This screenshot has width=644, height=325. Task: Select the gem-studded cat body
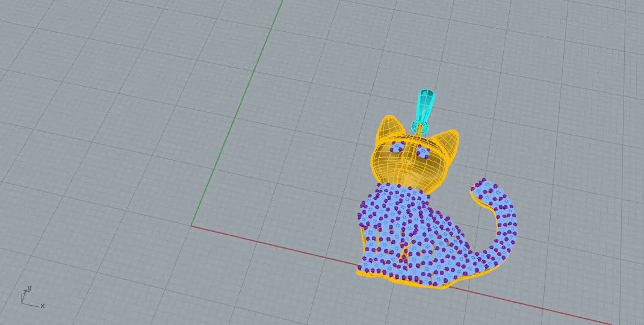[413, 237]
